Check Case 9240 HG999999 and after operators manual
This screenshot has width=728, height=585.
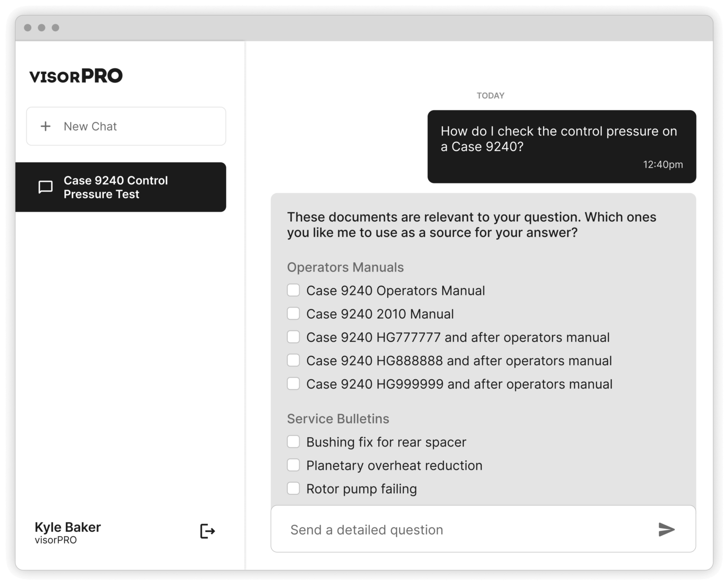tap(294, 383)
